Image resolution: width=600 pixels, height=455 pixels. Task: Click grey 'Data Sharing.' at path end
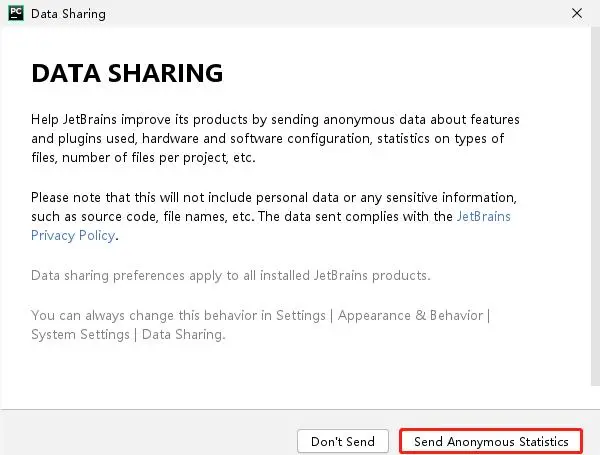coord(184,335)
